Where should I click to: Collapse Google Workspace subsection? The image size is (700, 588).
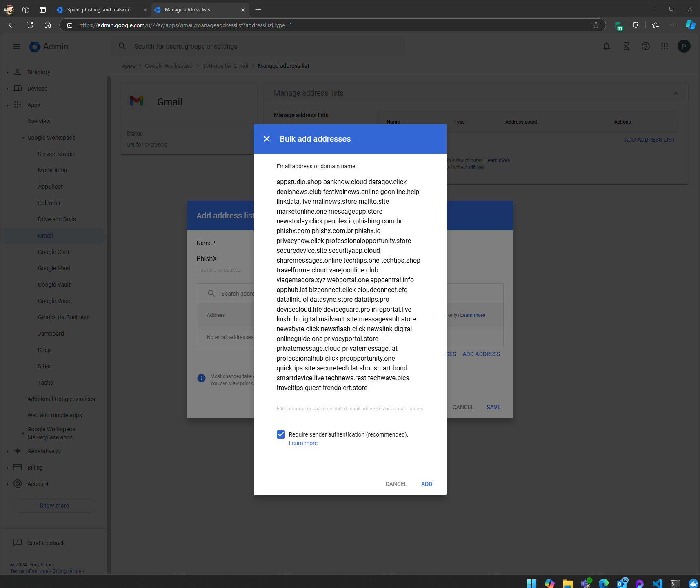[x=23, y=138]
